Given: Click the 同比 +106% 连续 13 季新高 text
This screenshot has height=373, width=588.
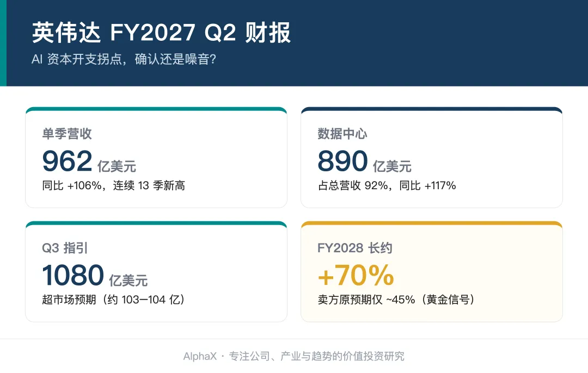Looking at the screenshot, I should (x=114, y=185).
